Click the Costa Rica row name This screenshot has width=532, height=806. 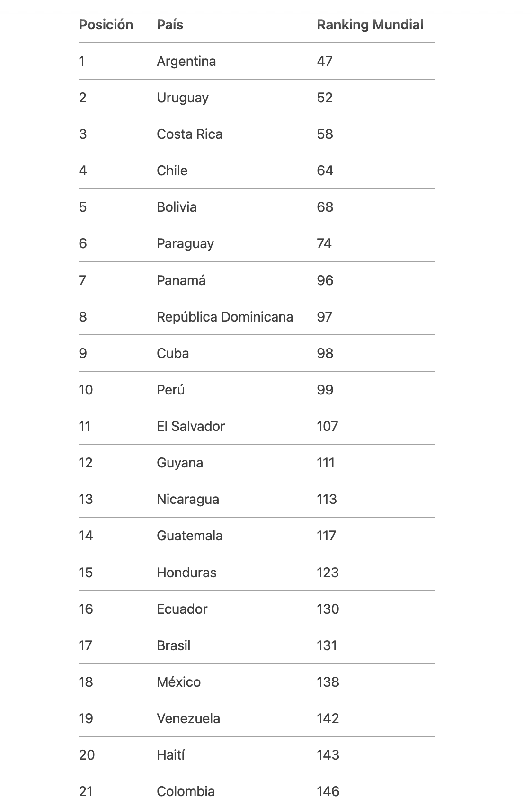[x=189, y=134]
